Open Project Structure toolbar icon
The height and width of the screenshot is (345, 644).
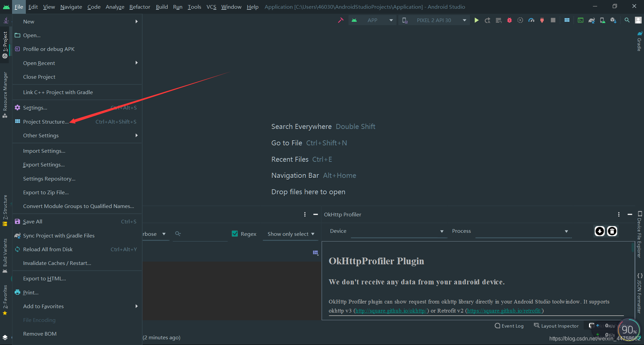pyautogui.click(x=567, y=20)
